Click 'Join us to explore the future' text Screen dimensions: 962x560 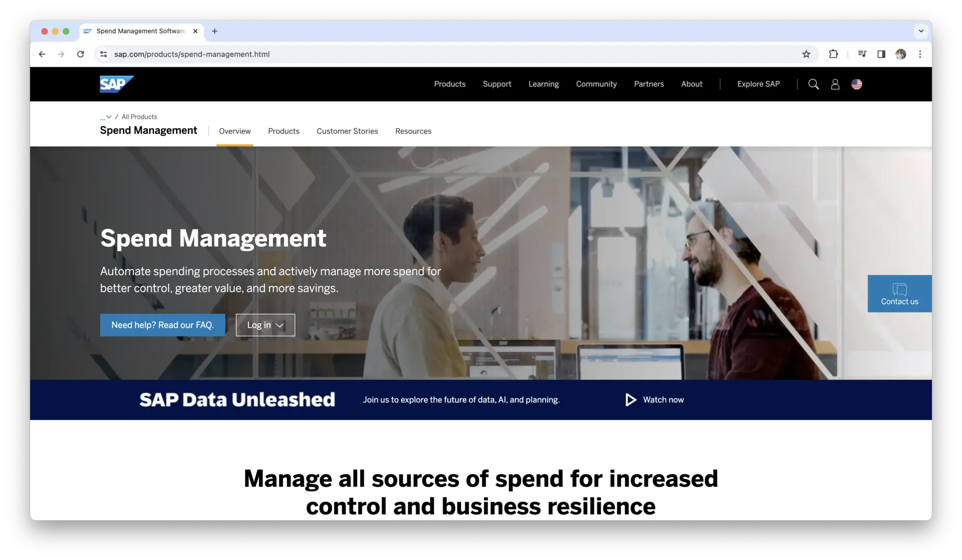(461, 400)
